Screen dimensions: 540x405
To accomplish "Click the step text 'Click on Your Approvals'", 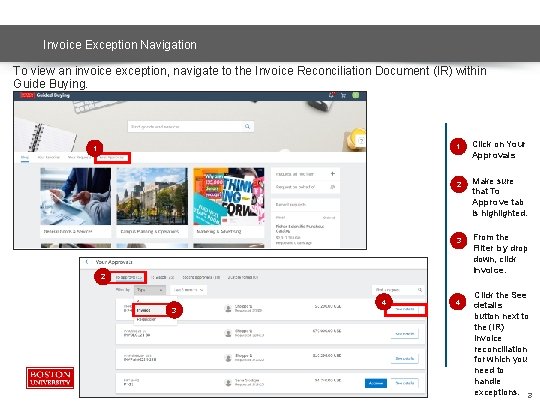I will [x=498, y=149].
